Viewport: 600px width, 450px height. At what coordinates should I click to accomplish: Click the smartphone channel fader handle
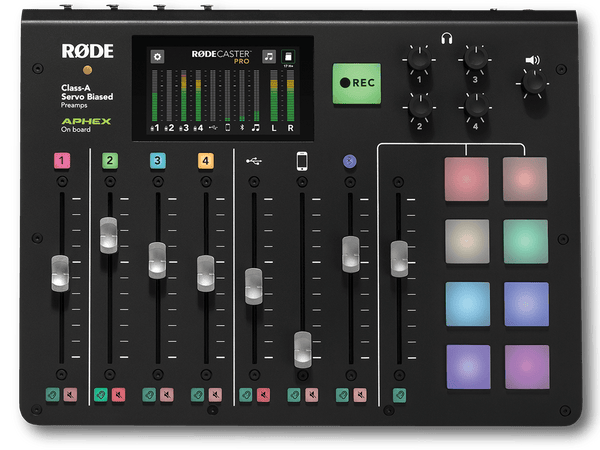(303, 350)
